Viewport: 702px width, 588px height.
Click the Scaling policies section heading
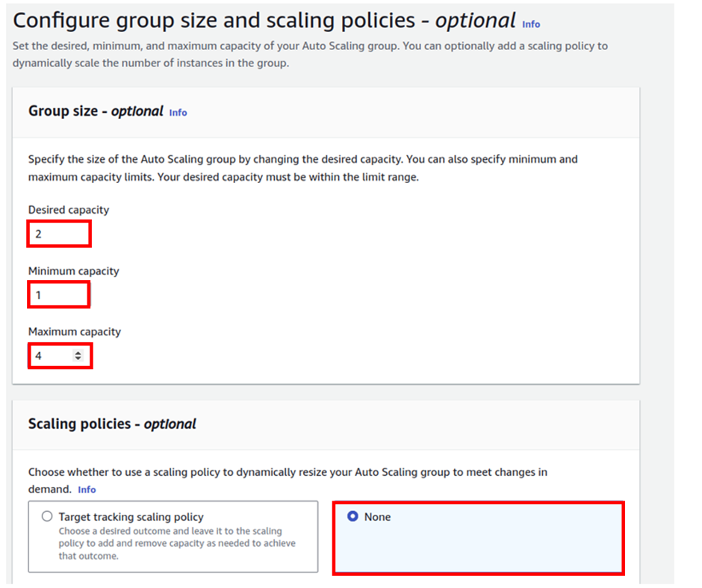(x=112, y=424)
